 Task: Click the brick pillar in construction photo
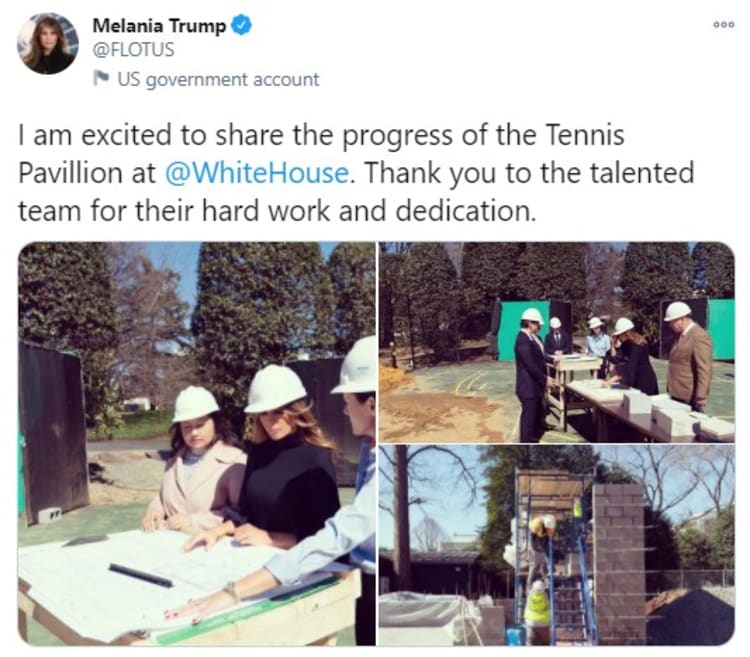pos(619,563)
